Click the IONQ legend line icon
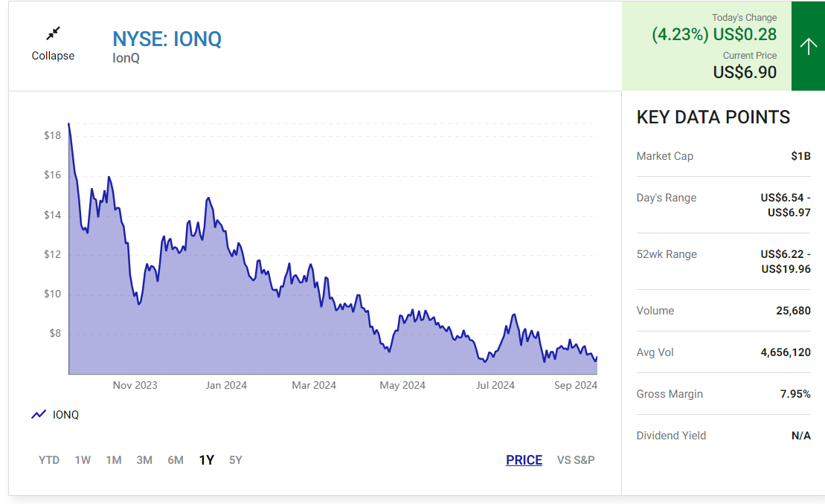Image resolution: width=825 pixels, height=504 pixels. click(x=39, y=415)
